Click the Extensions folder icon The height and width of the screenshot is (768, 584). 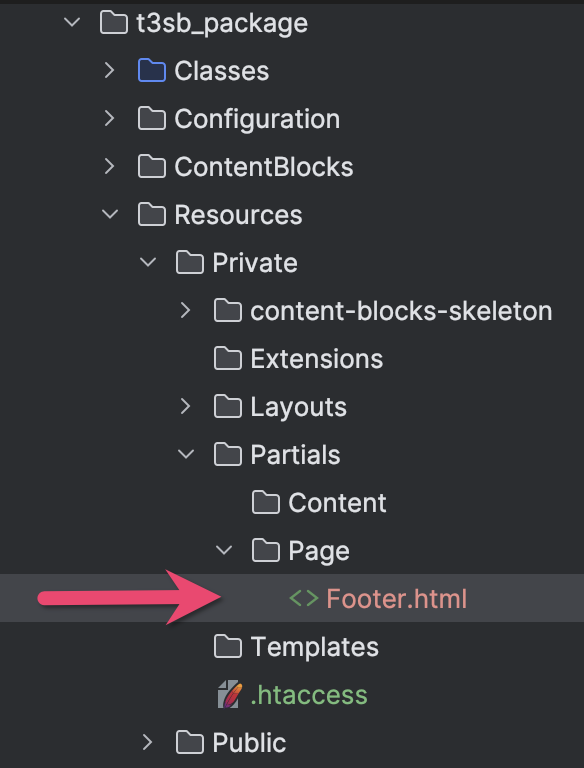(228, 359)
